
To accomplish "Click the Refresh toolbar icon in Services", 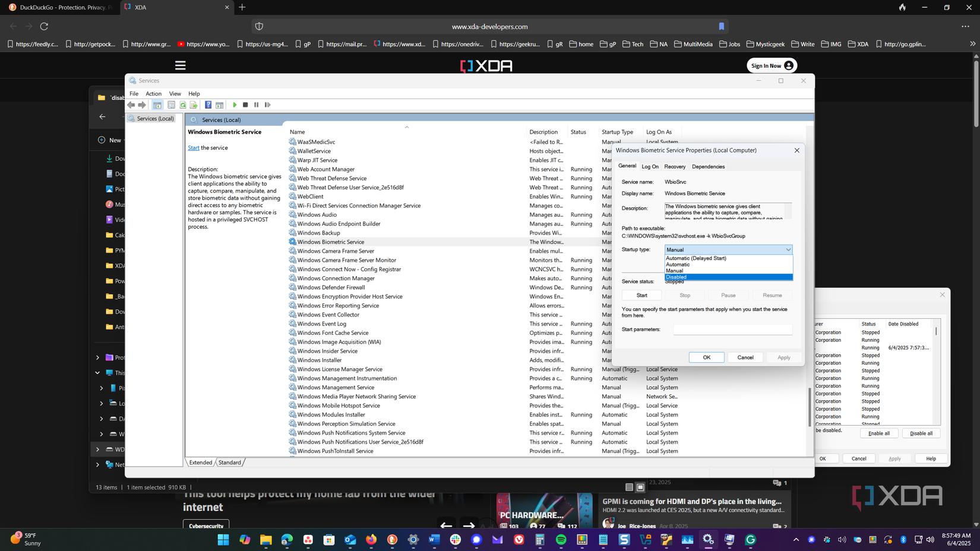I will point(183,105).
